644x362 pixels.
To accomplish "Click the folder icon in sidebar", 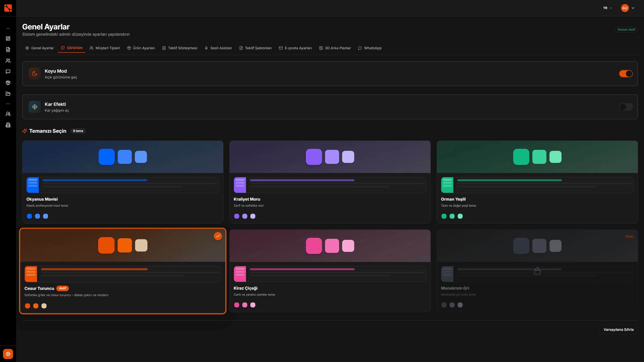I will (x=8, y=94).
